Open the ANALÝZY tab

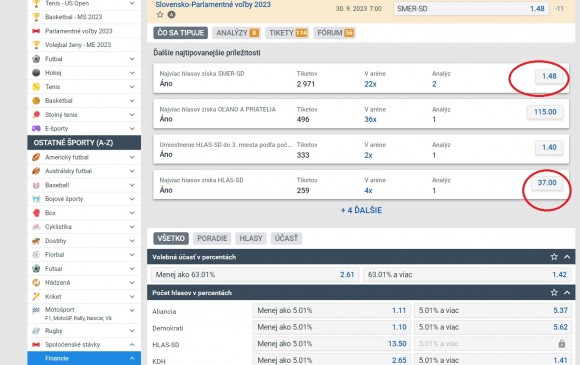(x=237, y=33)
